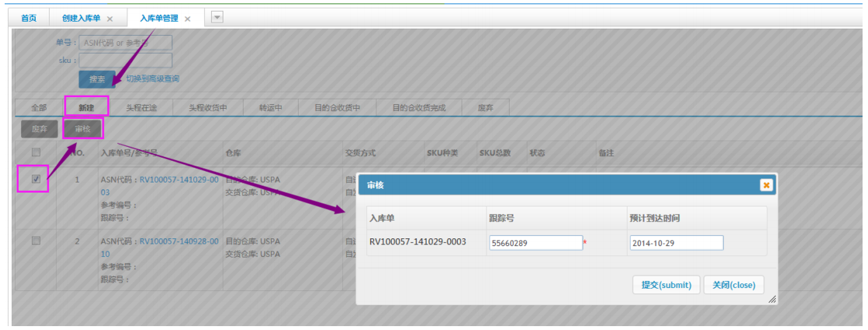
Task: Open ASN link RV100057-140928-0010
Action: [x=178, y=241]
